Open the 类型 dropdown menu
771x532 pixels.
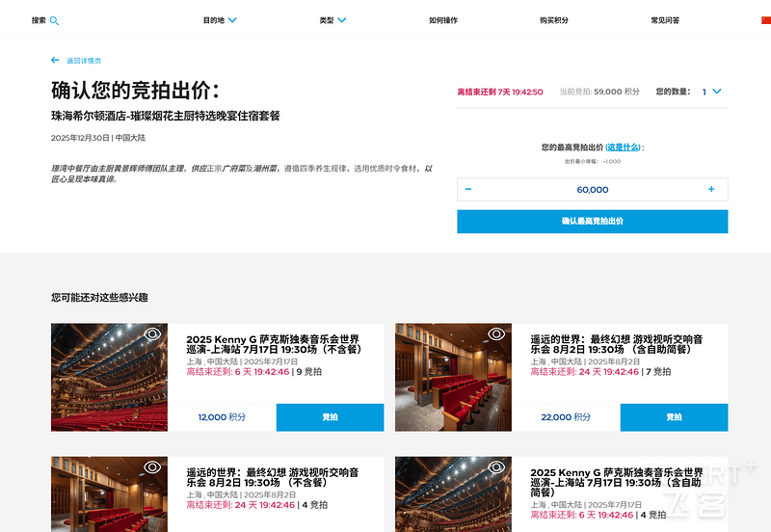(x=332, y=20)
